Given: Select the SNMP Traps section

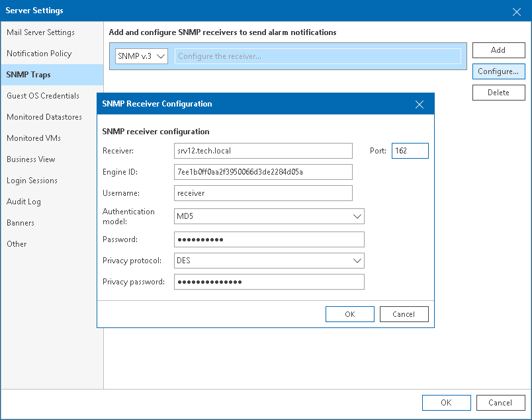Looking at the screenshot, I should click(28, 74).
